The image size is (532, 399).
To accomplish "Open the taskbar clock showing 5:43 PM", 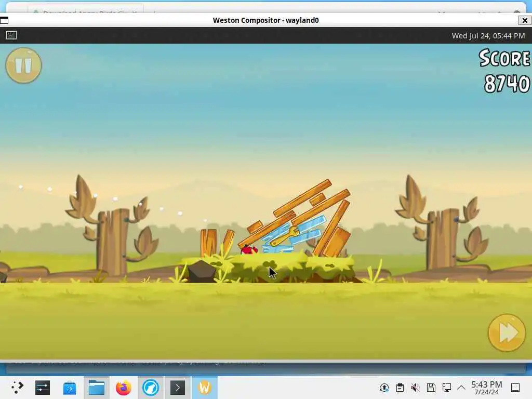I will point(486,388).
